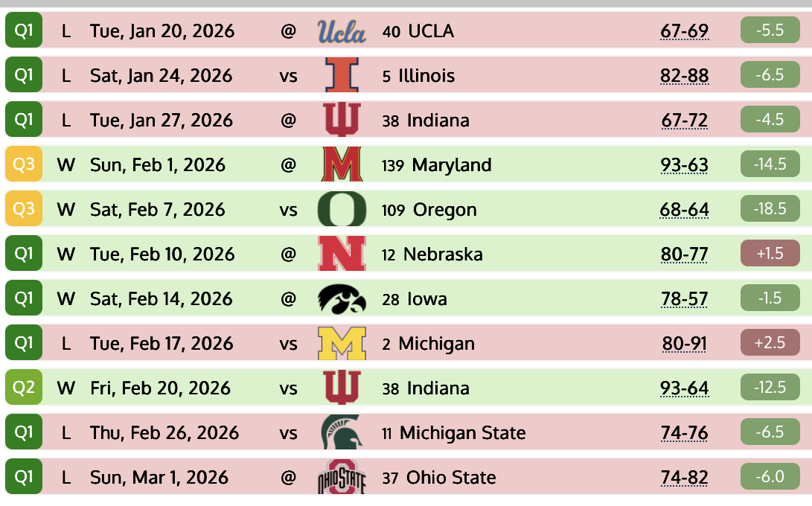The image size is (812, 506).
Task: Click the +2.5 spread badge for Michigan
Action: [x=770, y=344]
